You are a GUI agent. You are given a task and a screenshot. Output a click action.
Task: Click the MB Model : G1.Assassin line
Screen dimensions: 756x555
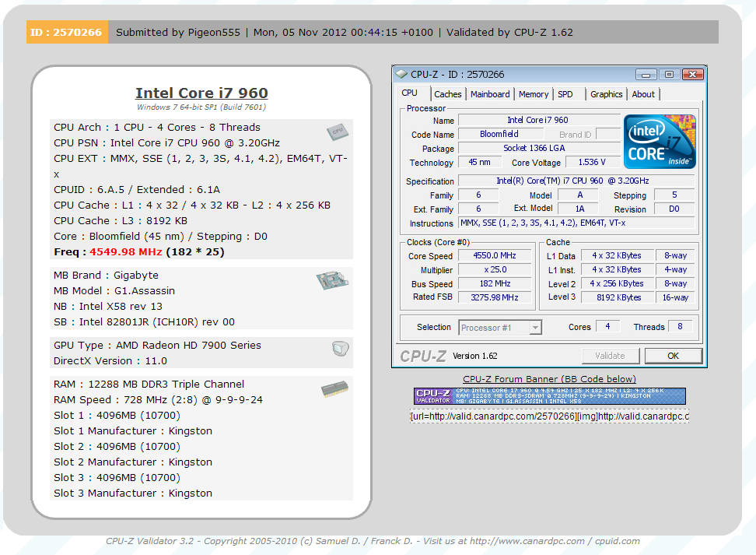pos(114,291)
